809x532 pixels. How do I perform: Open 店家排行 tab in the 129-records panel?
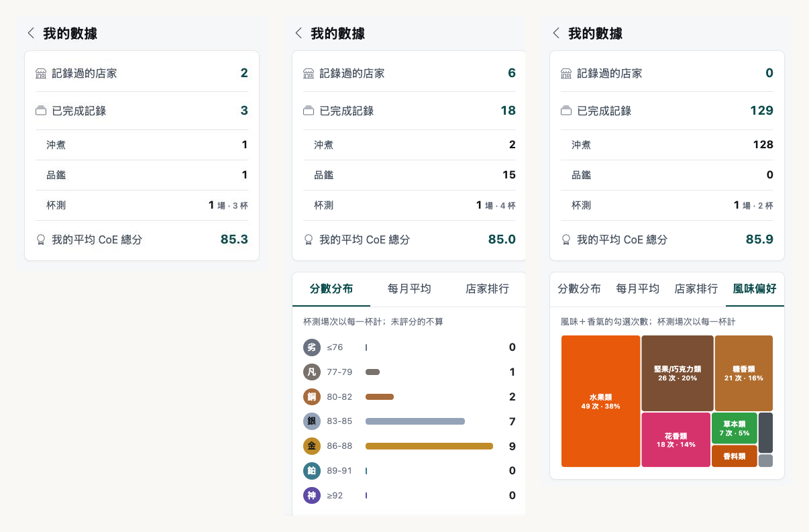pos(696,289)
